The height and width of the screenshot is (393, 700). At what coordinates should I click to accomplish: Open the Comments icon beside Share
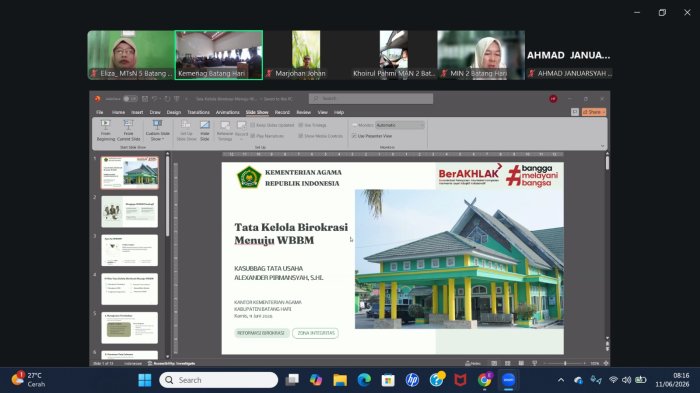575,112
